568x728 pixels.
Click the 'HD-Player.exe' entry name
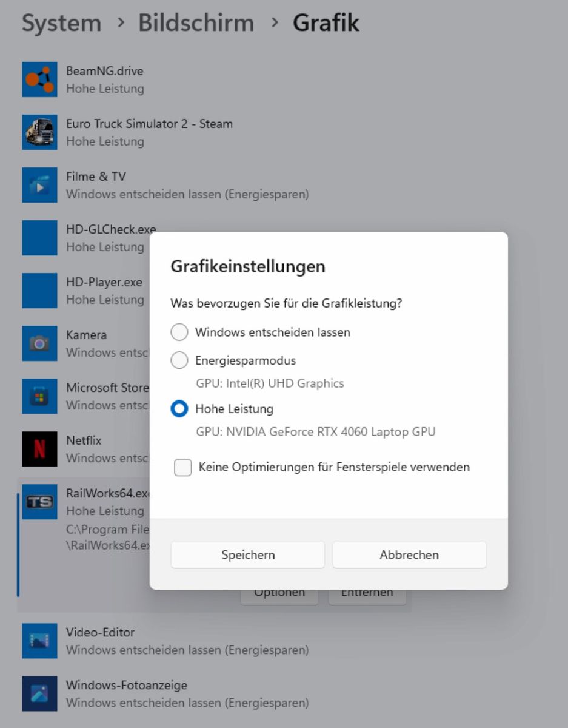point(104,283)
